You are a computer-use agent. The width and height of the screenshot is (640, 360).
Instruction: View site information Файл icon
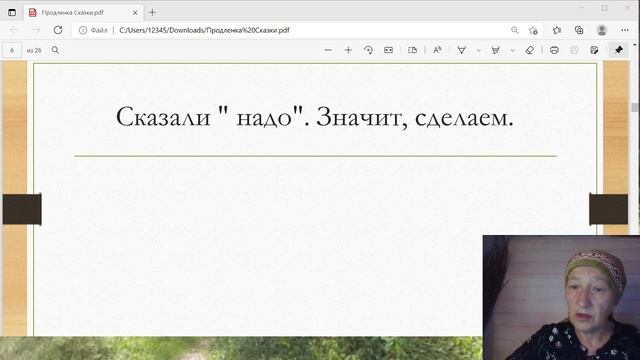[93, 30]
